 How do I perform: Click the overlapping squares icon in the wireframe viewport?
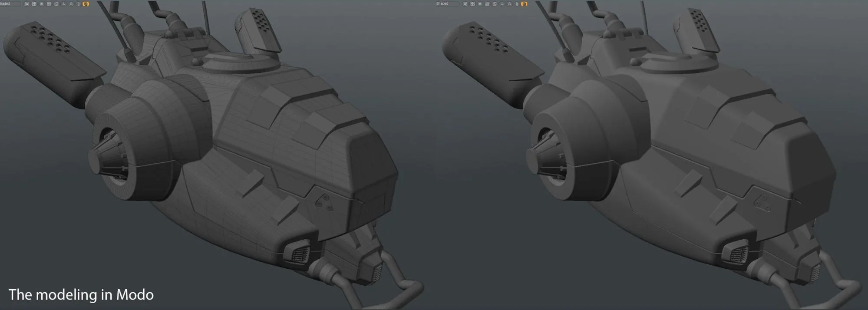click(x=56, y=4)
